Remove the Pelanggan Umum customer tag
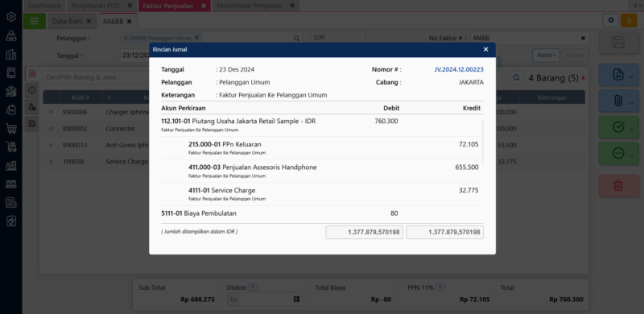This screenshot has height=314, width=644. click(196, 37)
